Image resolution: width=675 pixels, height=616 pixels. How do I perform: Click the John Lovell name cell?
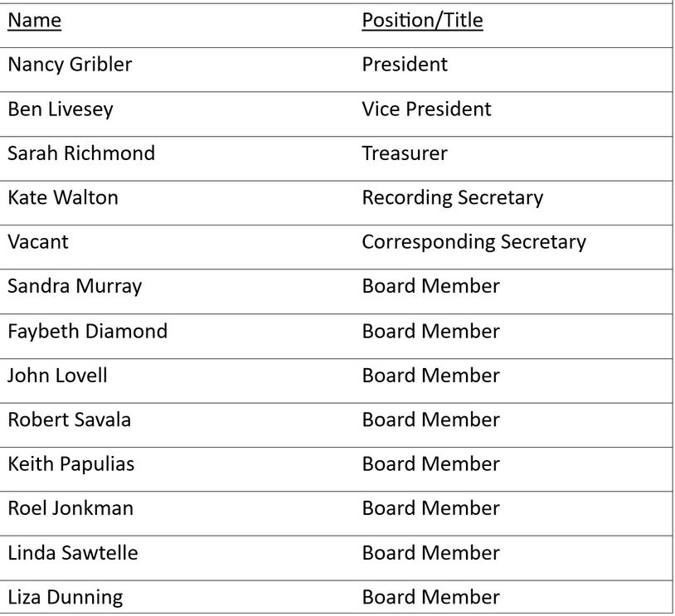57,375
